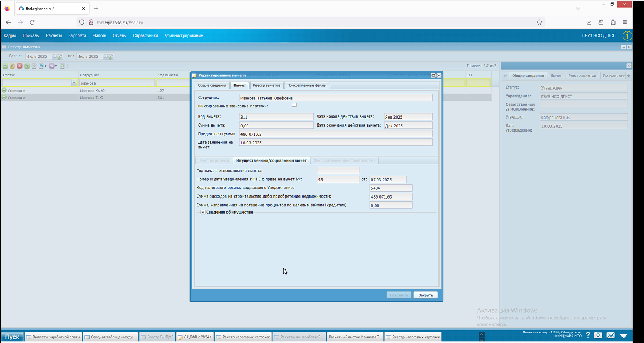
Task: Open the print toolbar dropdown arrow
Action: [x=46, y=66]
